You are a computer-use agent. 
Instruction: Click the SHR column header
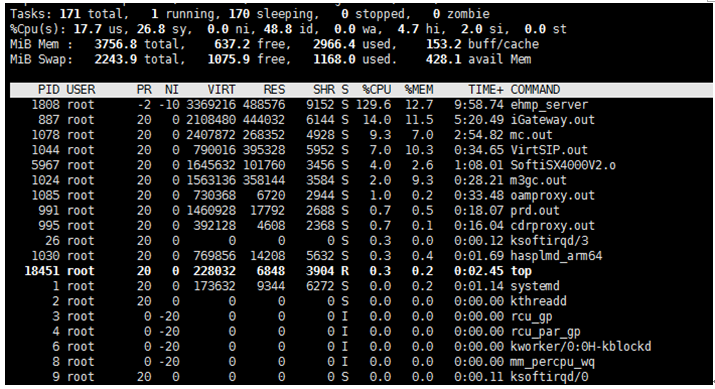click(324, 89)
